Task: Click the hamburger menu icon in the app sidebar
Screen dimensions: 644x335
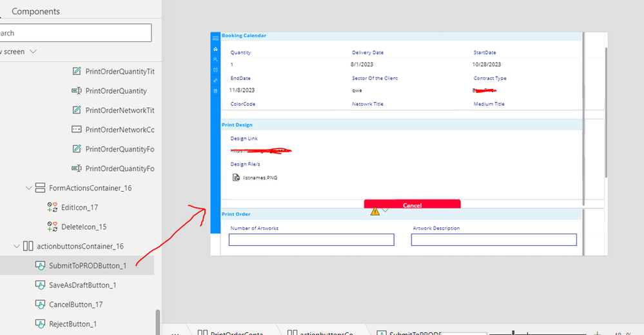Action: [x=215, y=38]
